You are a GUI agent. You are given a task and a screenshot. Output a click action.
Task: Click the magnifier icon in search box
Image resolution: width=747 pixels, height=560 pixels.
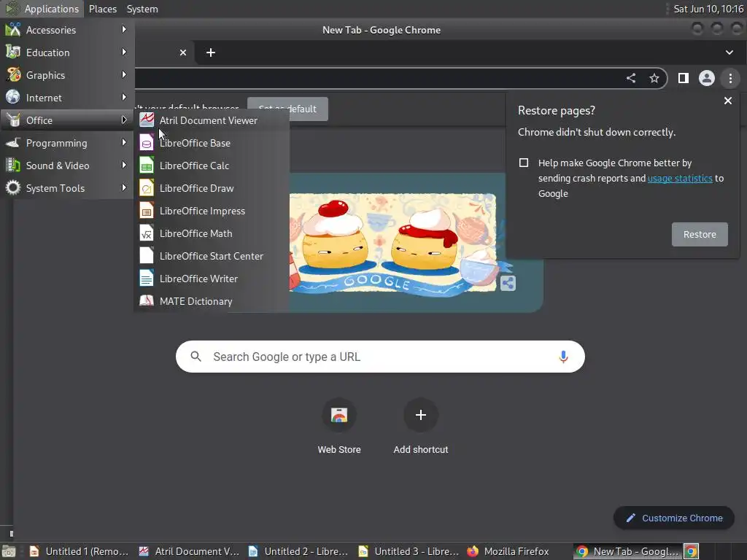tap(196, 356)
